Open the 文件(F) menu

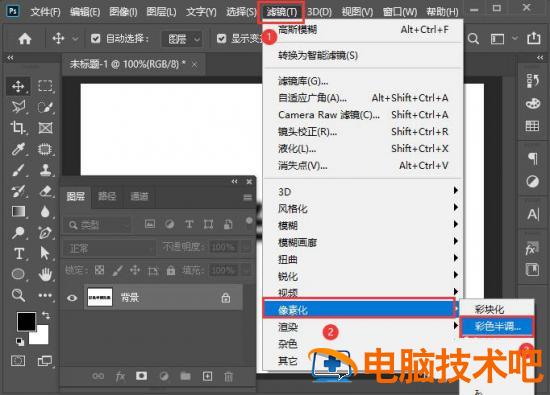tap(45, 12)
